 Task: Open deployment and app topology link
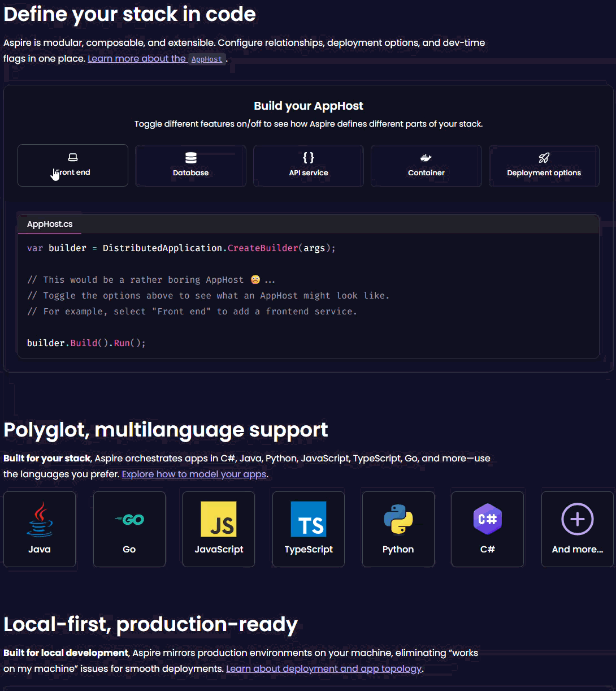tap(324, 668)
